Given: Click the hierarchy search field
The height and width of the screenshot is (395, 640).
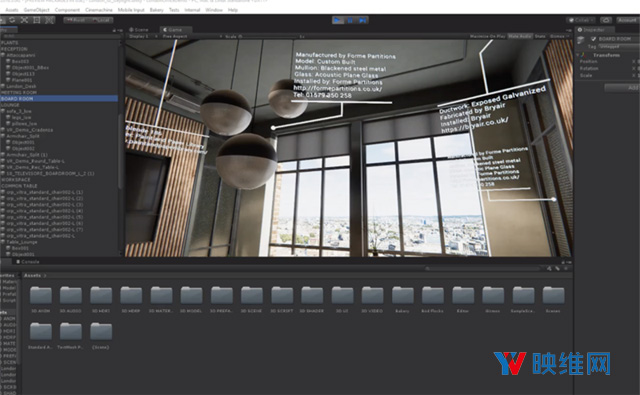Looking at the screenshot, I should tap(60, 36).
